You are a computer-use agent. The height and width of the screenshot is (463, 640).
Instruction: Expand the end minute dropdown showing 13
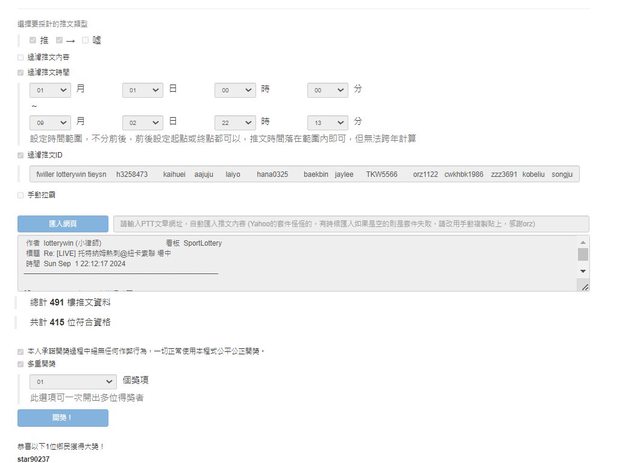[327, 122]
